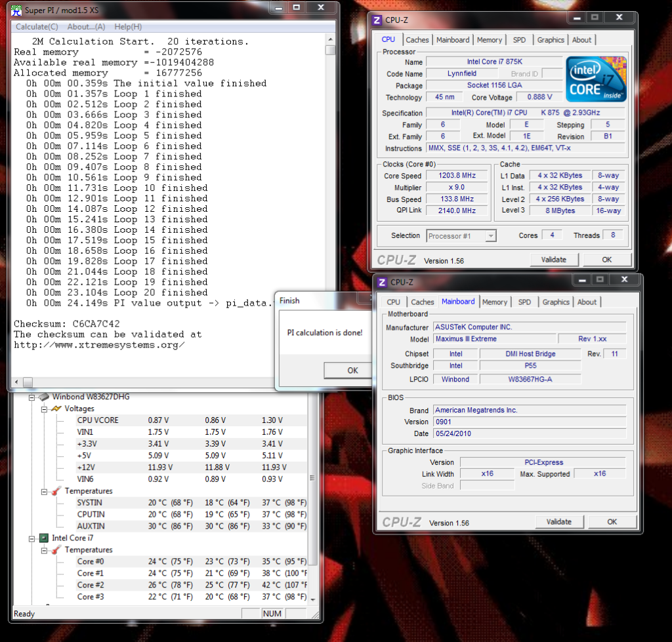Collapse the Winbond W83627DHG tree node

(31, 397)
